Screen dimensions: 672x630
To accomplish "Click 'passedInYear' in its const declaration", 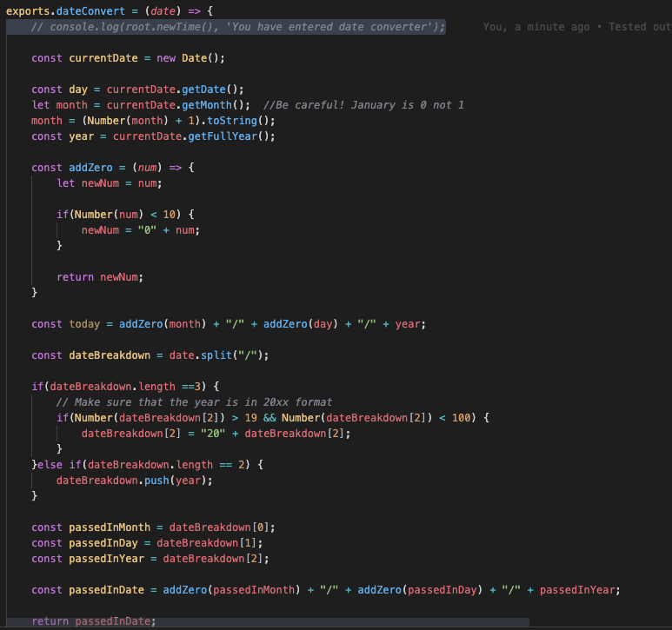I will (106, 559).
